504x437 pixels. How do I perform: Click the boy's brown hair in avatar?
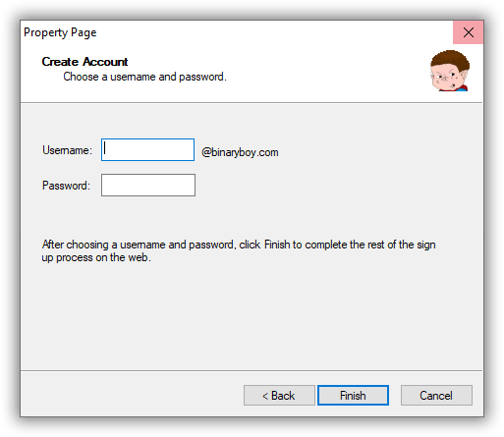pyautogui.click(x=451, y=59)
